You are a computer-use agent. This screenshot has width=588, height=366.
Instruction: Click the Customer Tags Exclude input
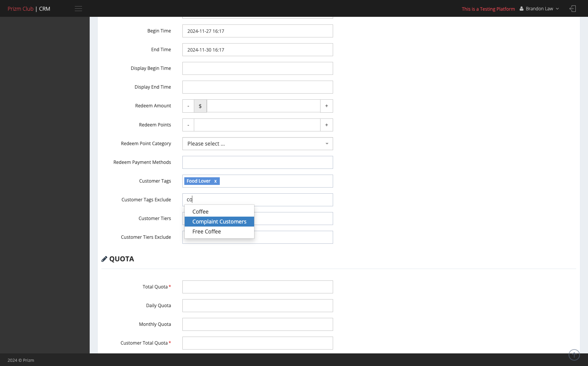tap(258, 200)
